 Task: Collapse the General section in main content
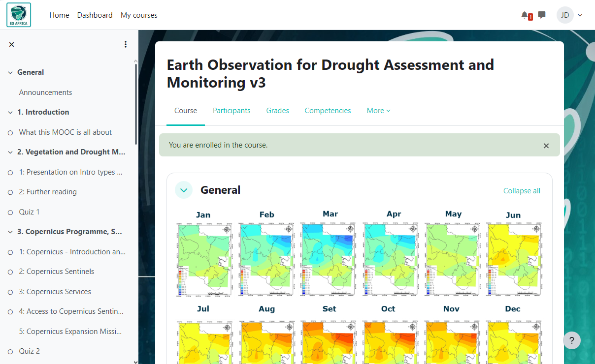coord(184,190)
